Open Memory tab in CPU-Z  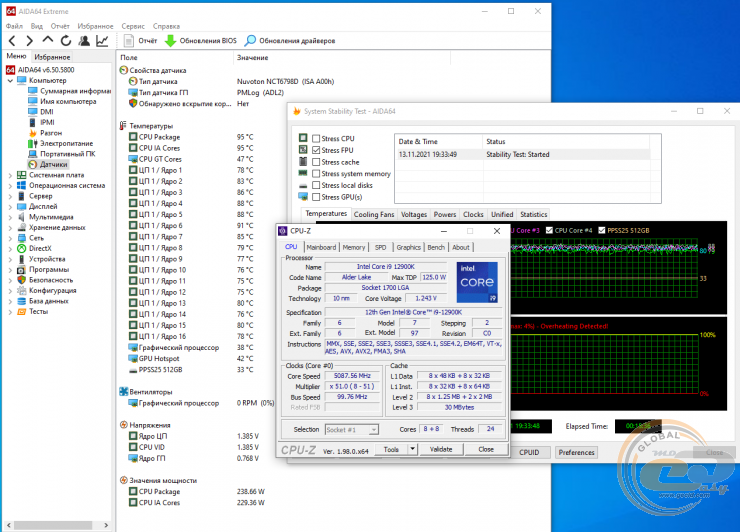(354, 247)
